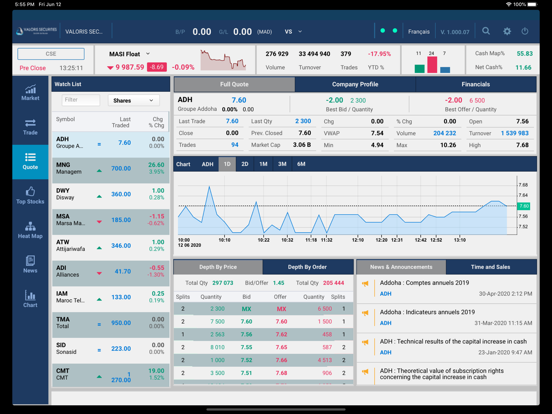
Task: Select the TMA Total row
Action: [111, 325]
